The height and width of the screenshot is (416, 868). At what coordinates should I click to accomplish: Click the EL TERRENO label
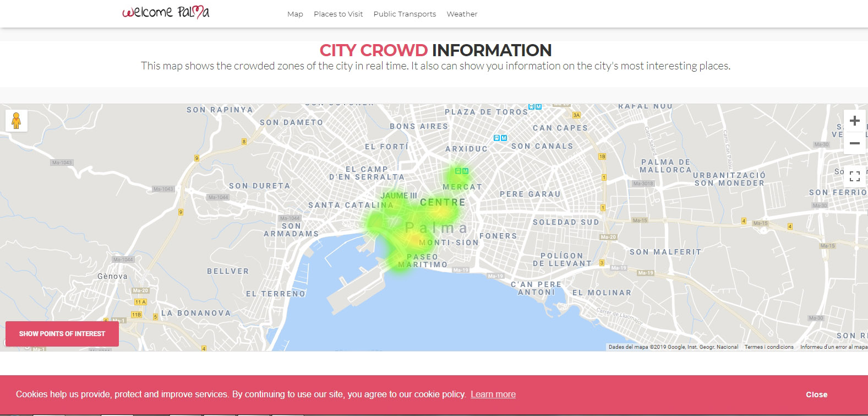point(276,294)
